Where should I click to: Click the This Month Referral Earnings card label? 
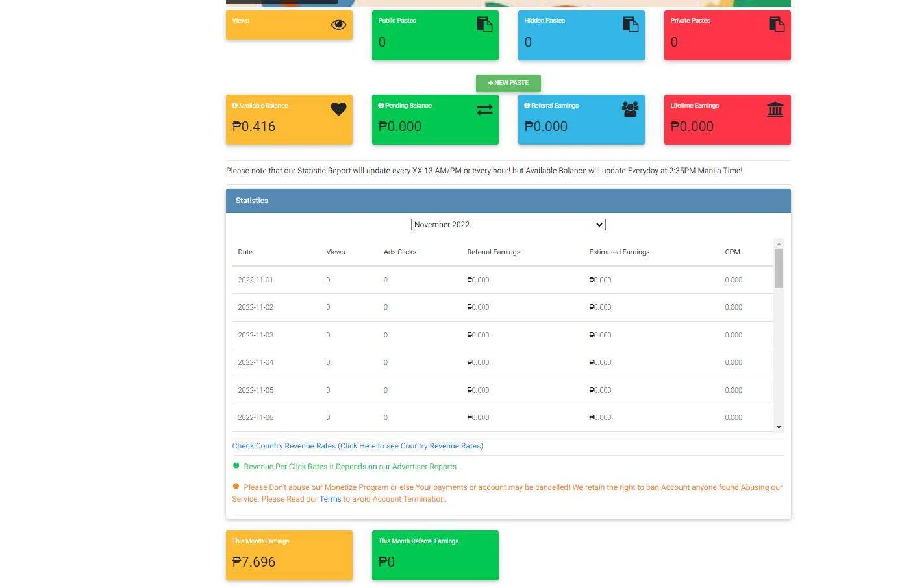(418, 541)
